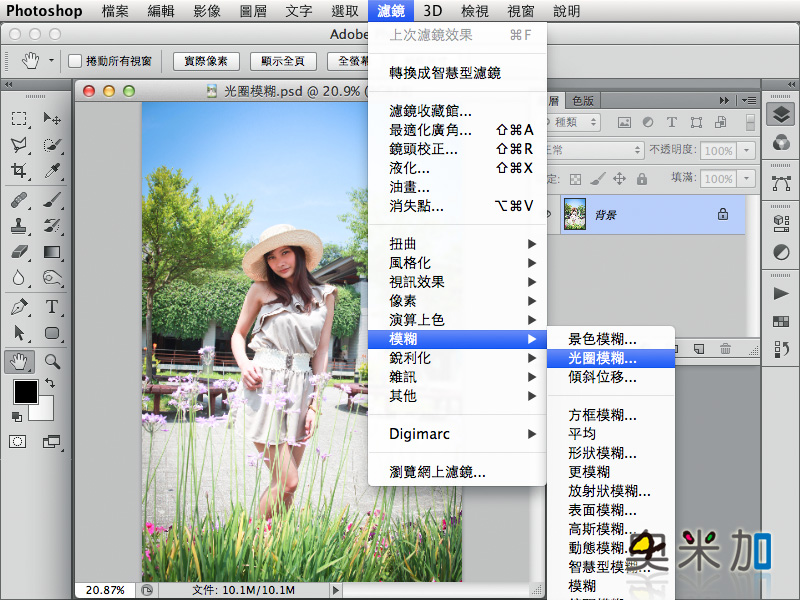This screenshot has width=800, height=600.
Task: Open the opacity slider dropdown
Action: pyautogui.click(x=746, y=151)
